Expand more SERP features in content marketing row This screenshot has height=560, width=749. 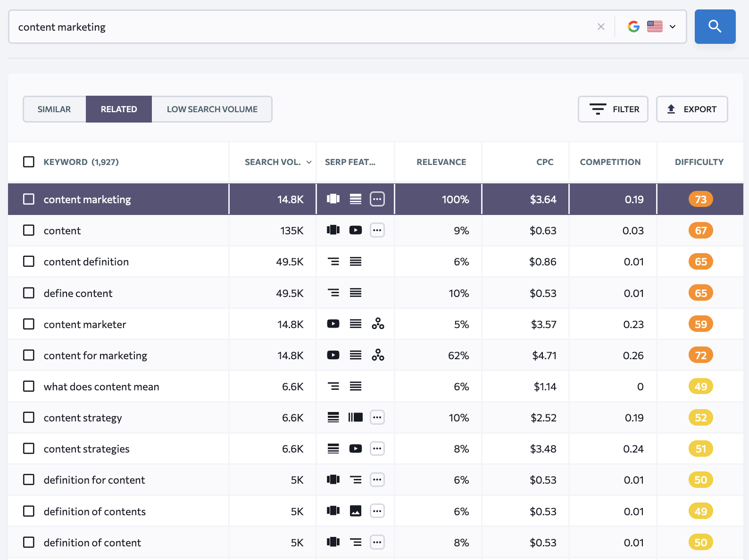click(x=377, y=199)
